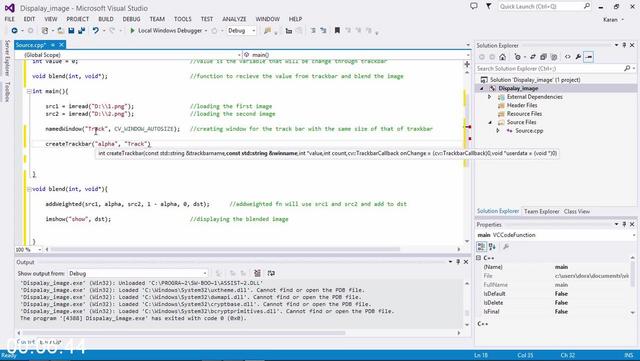Click the Quick Launch search field

pyautogui.click(x=545, y=6)
